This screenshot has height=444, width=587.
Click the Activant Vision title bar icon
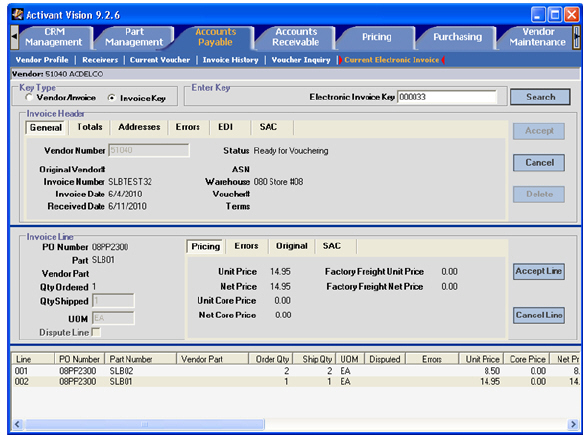(17, 14)
